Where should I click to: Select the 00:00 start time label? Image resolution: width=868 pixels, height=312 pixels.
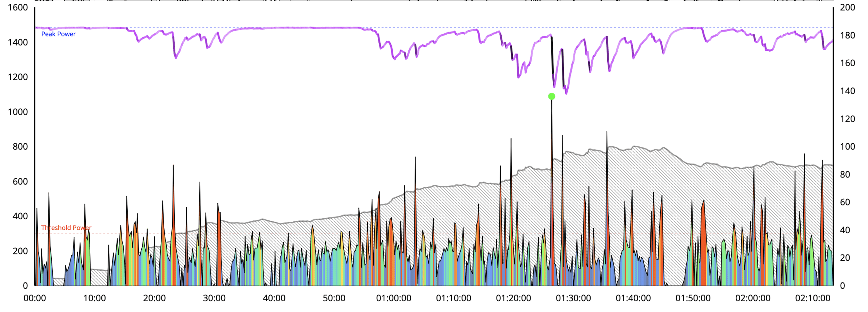tap(35, 298)
